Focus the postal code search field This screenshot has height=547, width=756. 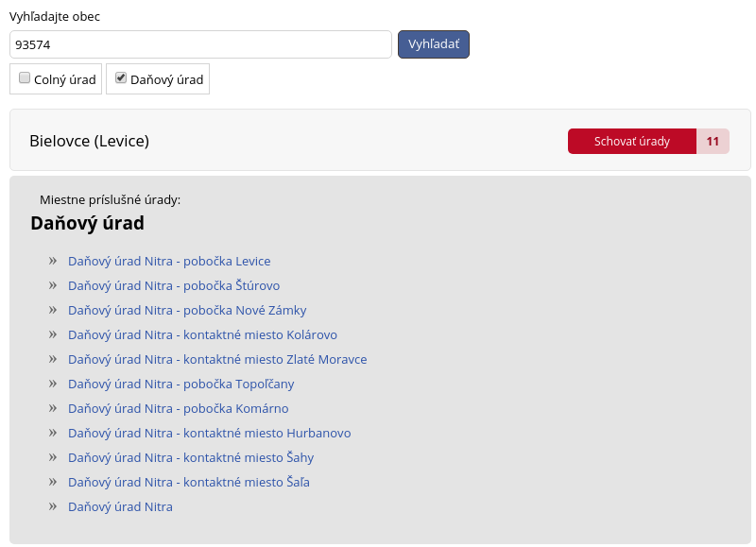[200, 44]
